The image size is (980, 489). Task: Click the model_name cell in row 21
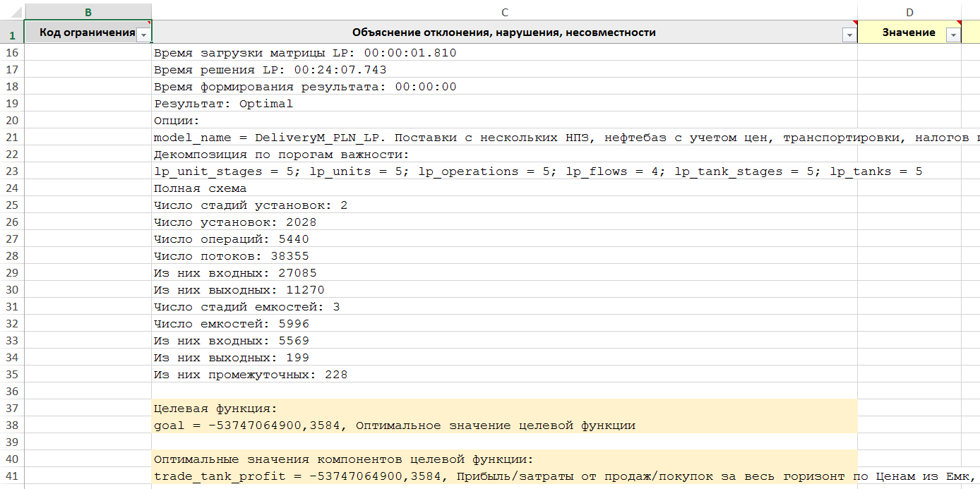pyautogui.click(x=494, y=138)
